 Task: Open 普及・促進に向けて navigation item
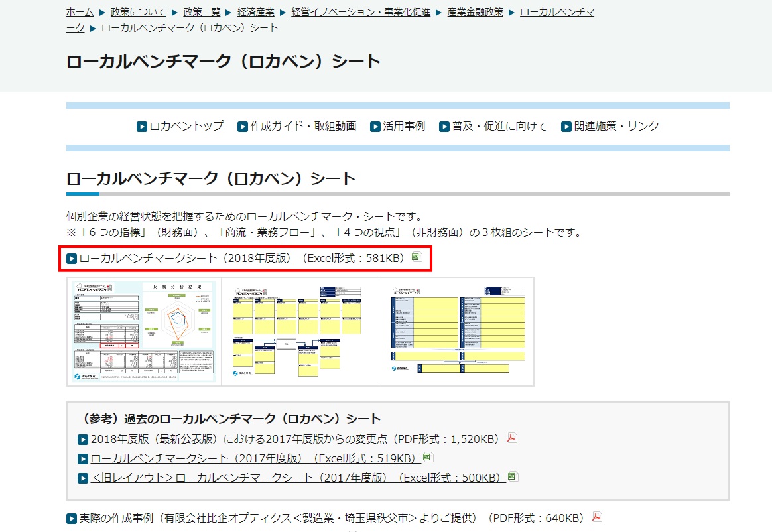499,126
